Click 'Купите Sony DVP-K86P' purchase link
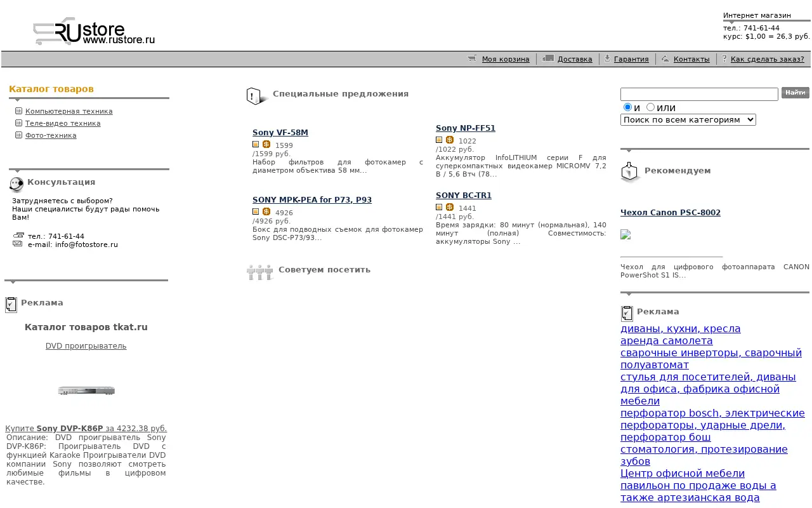812x508 pixels. click(86, 429)
